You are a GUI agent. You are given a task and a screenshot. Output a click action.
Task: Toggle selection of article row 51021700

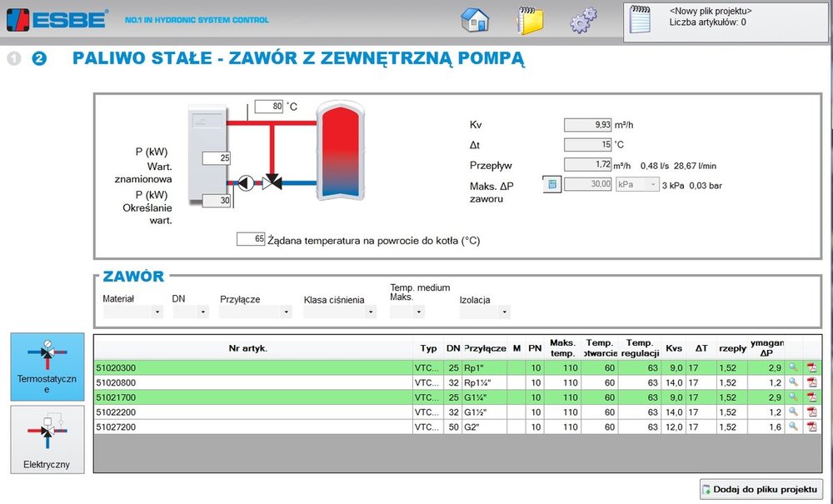tap(250, 397)
